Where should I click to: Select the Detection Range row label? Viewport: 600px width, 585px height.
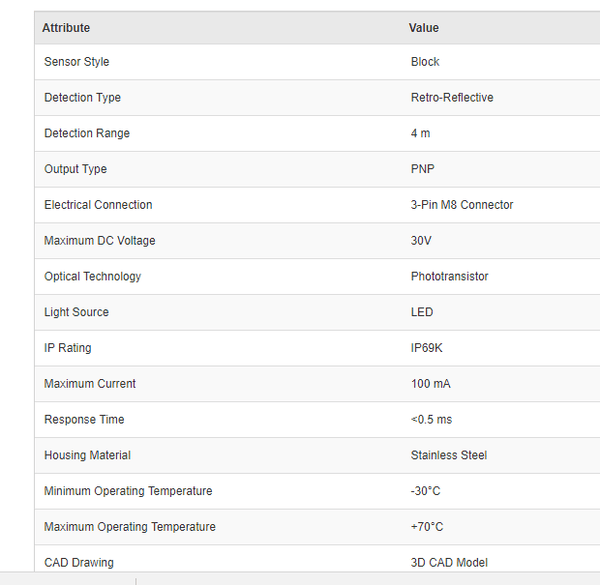coord(87,134)
